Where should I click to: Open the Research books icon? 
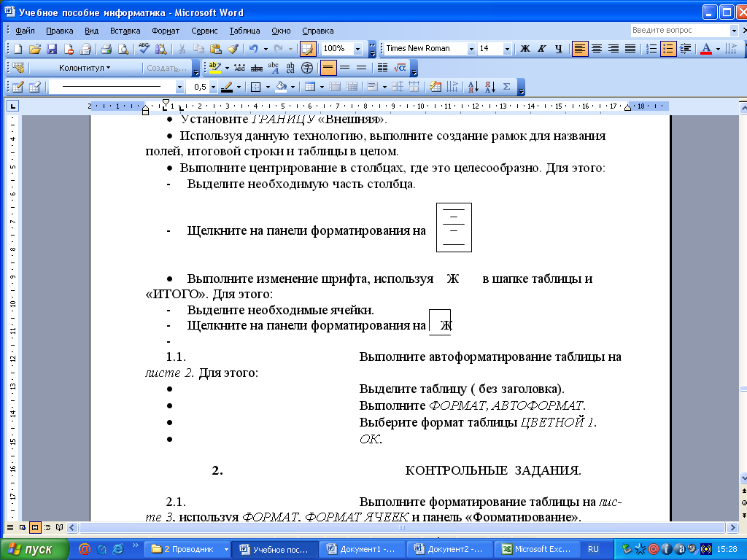pos(161,49)
